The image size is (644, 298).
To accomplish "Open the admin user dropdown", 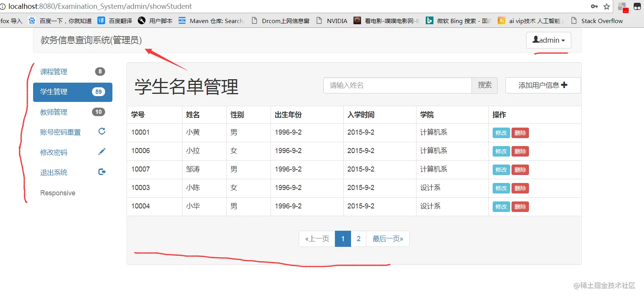I will coord(549,40).
